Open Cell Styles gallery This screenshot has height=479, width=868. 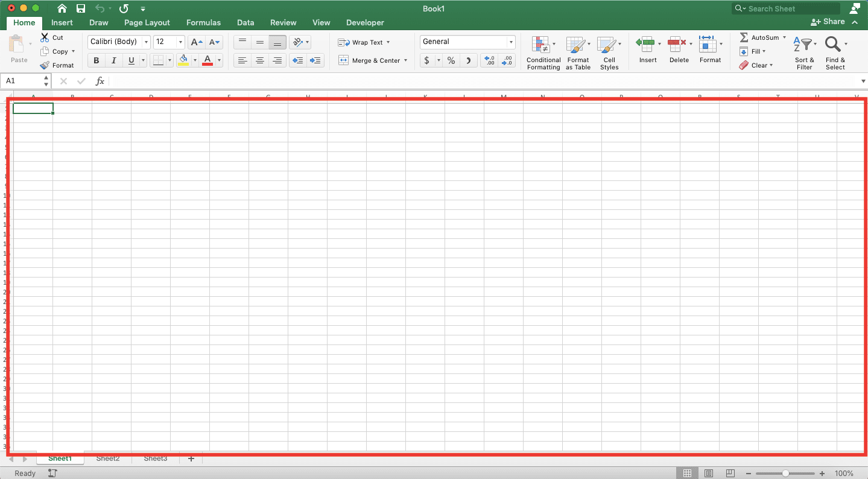tap(609, 53)
